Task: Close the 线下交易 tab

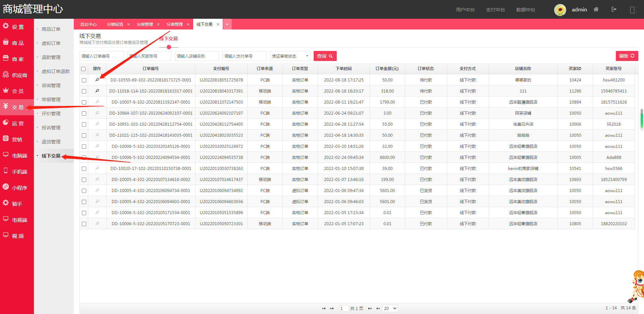Action: click(218, 24)
